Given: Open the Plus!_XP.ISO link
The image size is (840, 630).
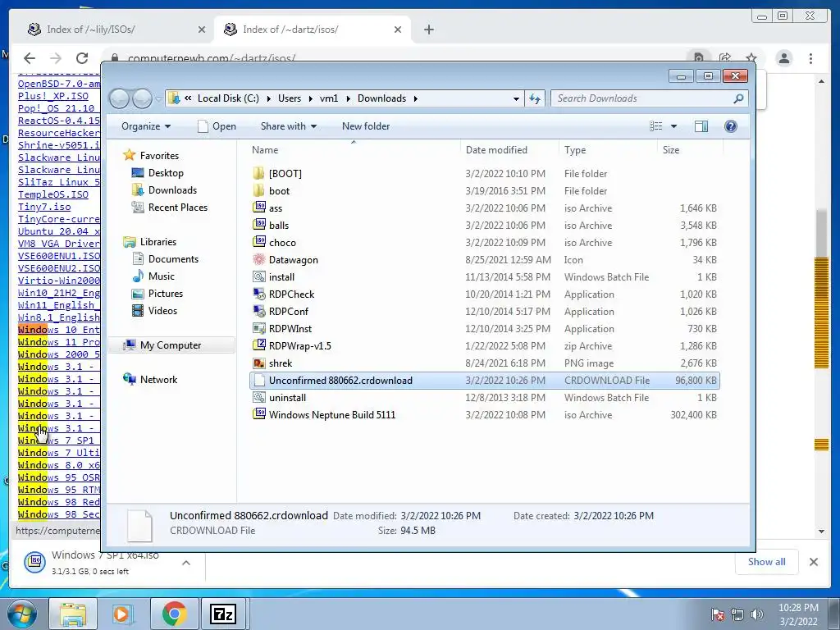Looking at the screenshot, I should 53,96.
